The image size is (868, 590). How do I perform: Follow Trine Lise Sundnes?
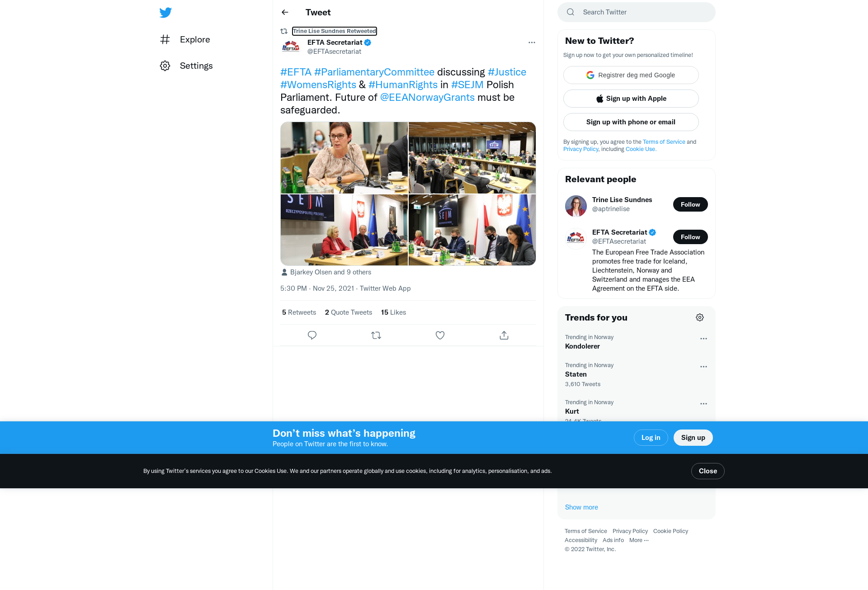pos(690,204)
